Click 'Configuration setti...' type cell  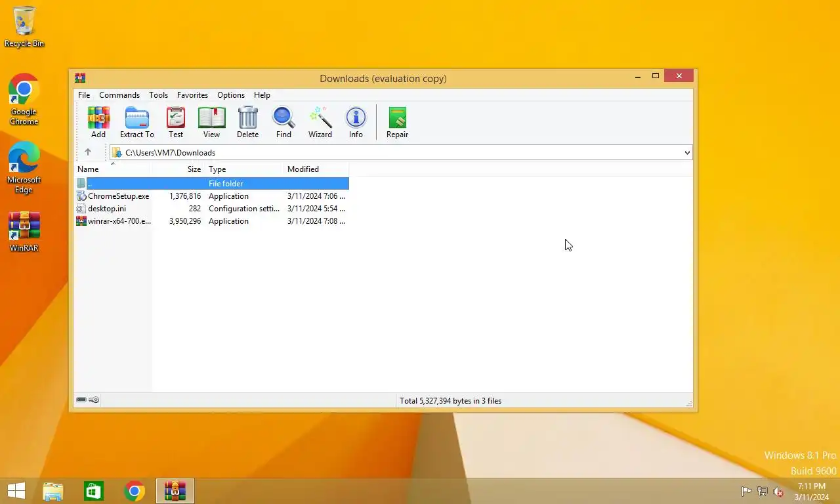[x=244, y=208]
